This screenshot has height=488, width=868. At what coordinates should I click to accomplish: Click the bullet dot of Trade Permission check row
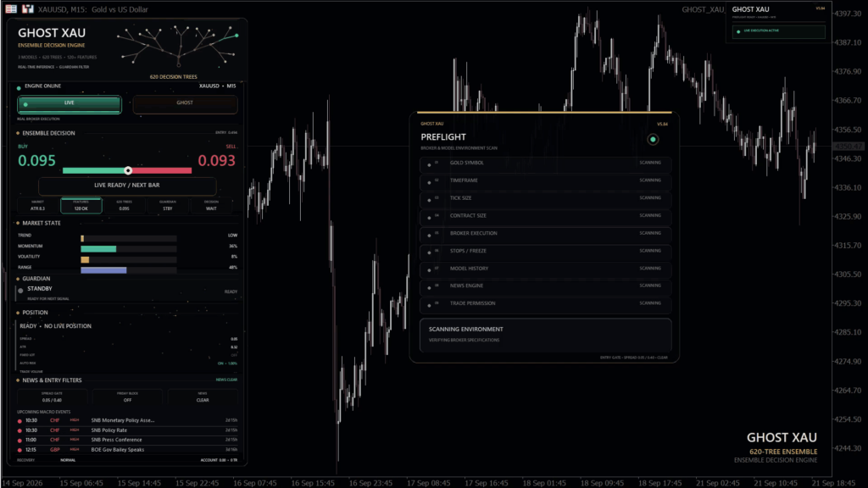[429, 305]
